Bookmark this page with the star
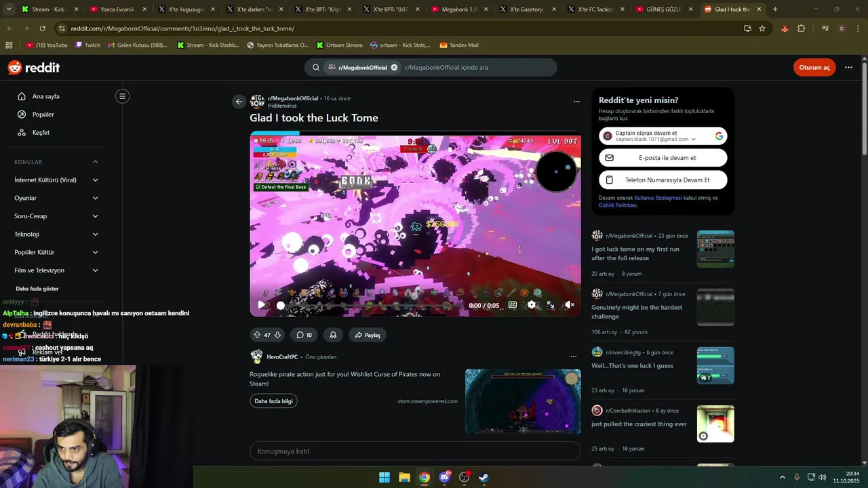The width and height of the screenshot is (868, 488). (762, 28)
